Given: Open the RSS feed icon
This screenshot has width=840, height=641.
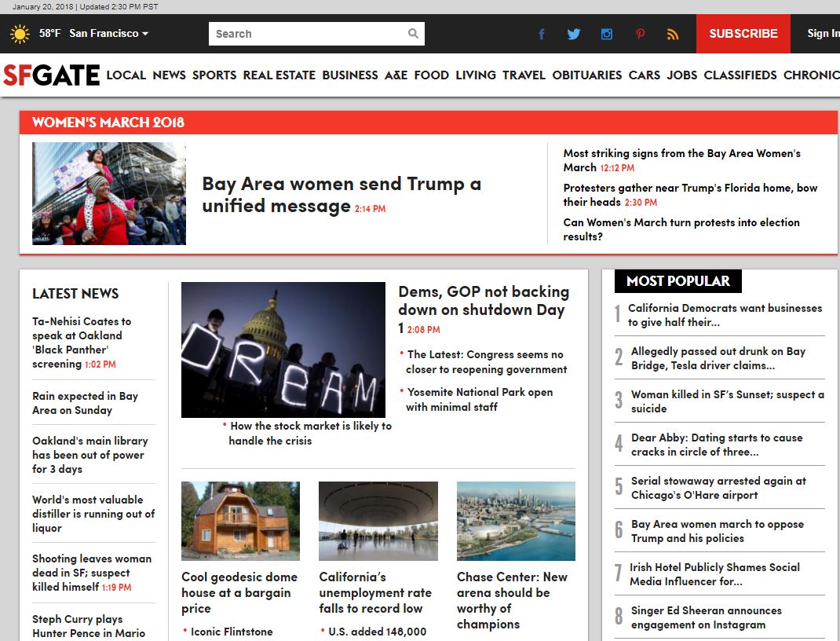Looking at the screenshot, I should click(673, 35).
